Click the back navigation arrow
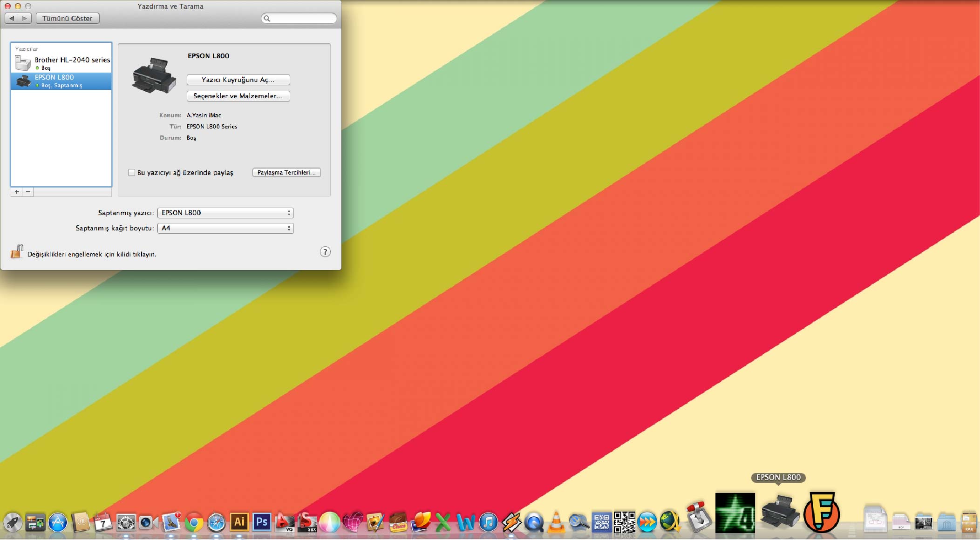The image size is (980, 540). (12, 18)
